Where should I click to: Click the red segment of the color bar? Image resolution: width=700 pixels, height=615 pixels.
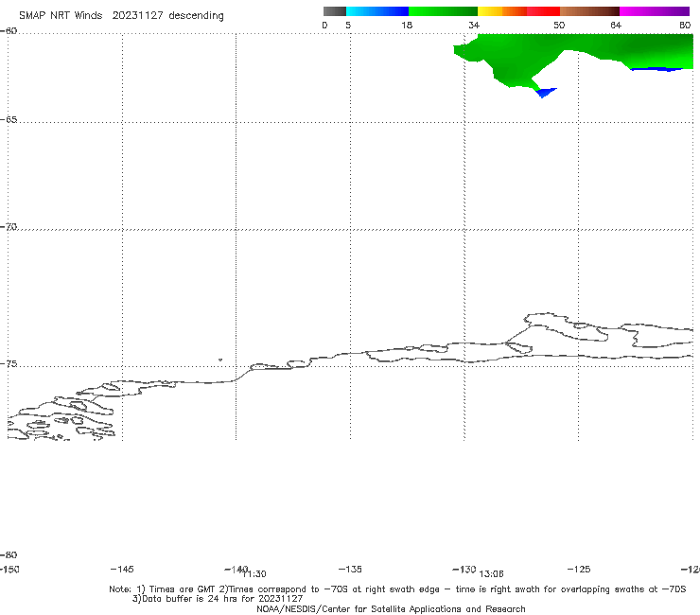(x=543, y=11)
